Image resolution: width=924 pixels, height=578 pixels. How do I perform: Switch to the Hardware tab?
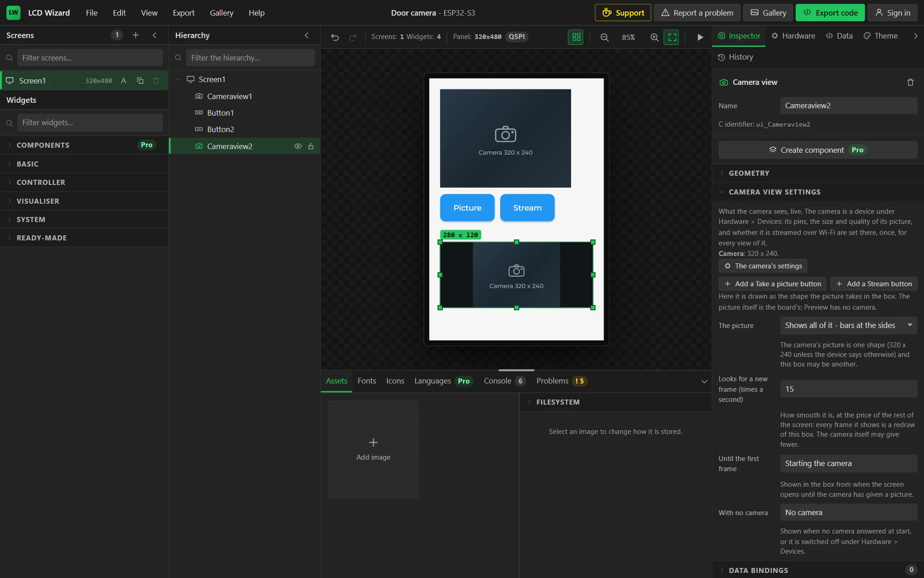[793, 36]
